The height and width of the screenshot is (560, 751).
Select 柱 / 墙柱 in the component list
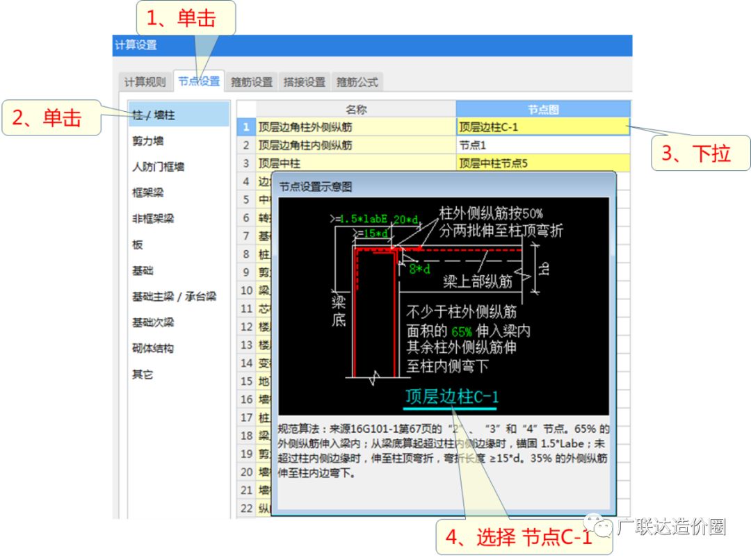pyautogui.click(x=179, y=115)
